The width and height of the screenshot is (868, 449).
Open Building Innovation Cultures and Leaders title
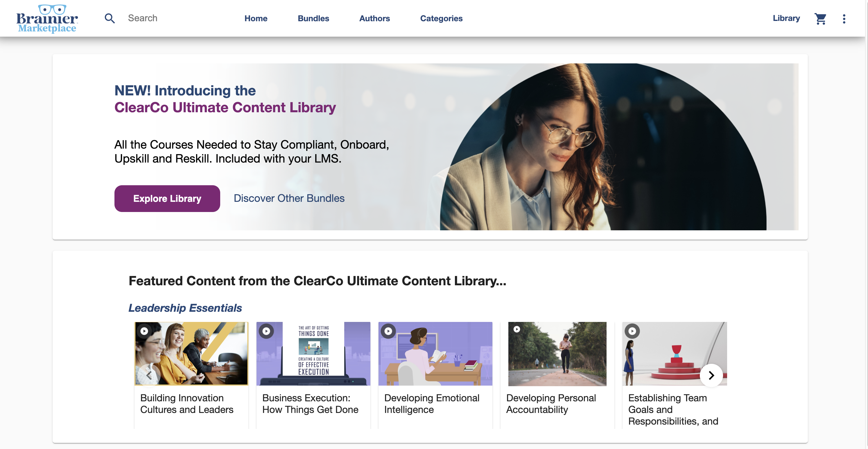[x=187, y=403]
